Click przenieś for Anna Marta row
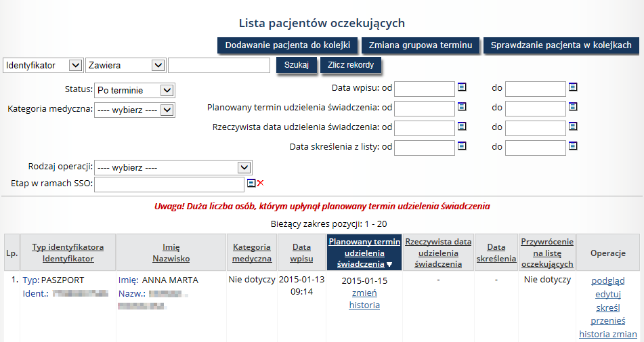The image size is (644, 342). tap(608, 320)
